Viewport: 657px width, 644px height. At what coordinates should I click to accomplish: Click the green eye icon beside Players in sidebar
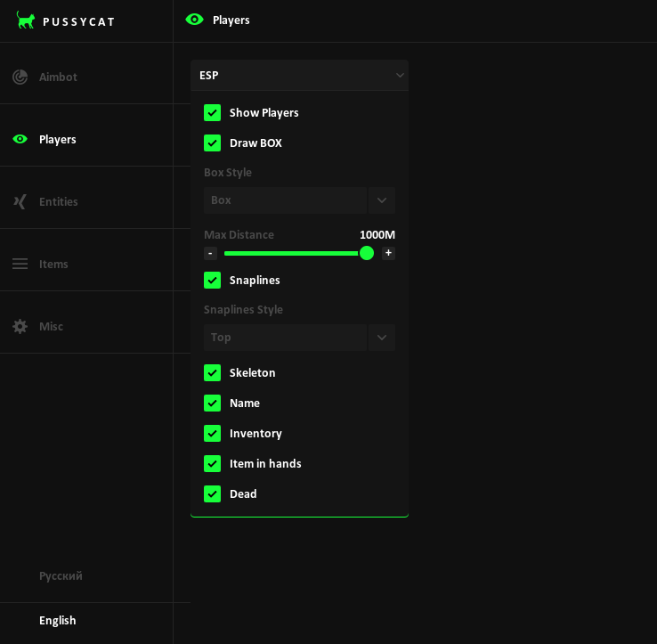(20, 139)
